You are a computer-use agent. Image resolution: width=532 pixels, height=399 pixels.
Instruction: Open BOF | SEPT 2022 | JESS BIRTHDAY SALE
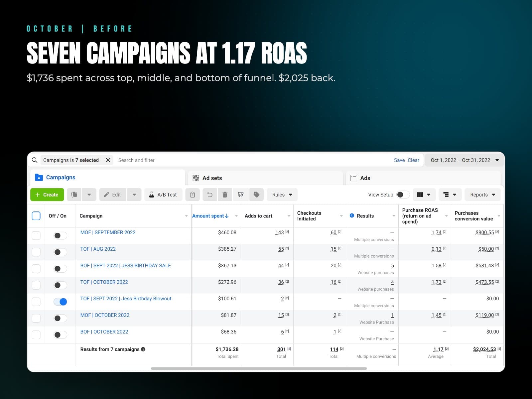126,266
